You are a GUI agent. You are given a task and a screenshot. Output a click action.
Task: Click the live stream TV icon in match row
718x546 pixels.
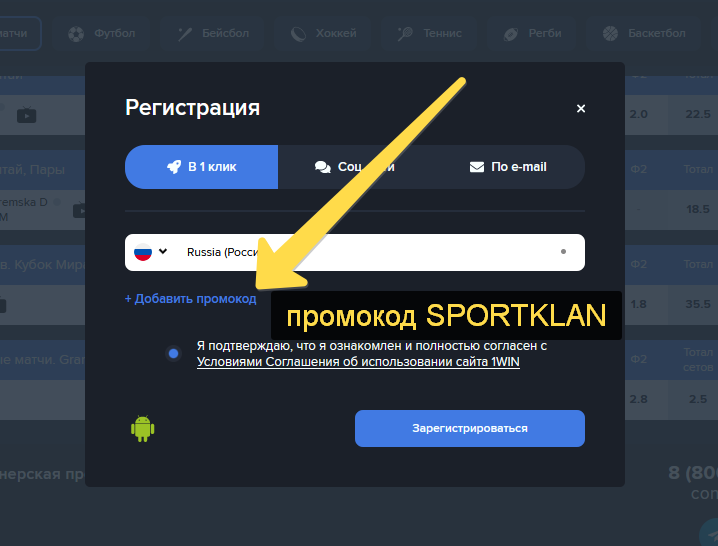(27, 115)
